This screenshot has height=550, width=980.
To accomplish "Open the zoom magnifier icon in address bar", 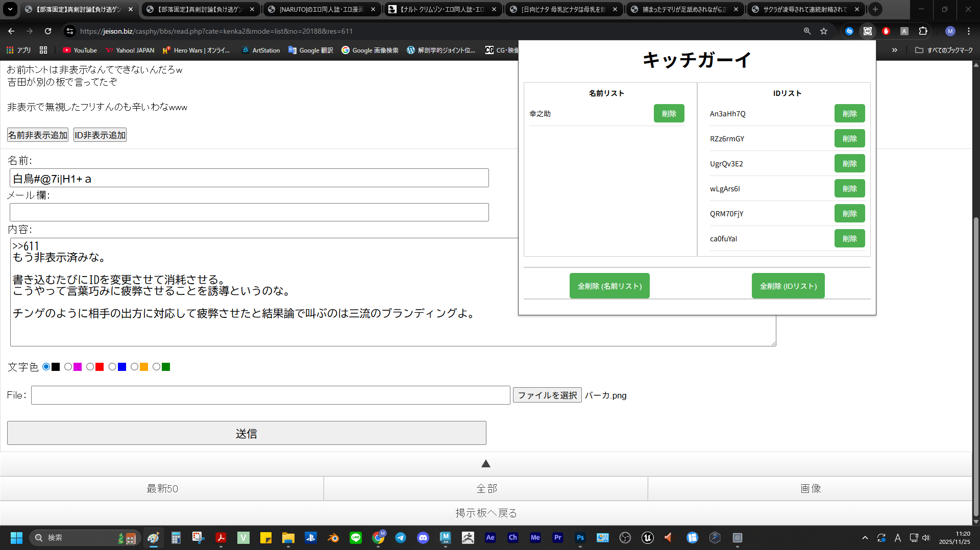I will (807, 31).
